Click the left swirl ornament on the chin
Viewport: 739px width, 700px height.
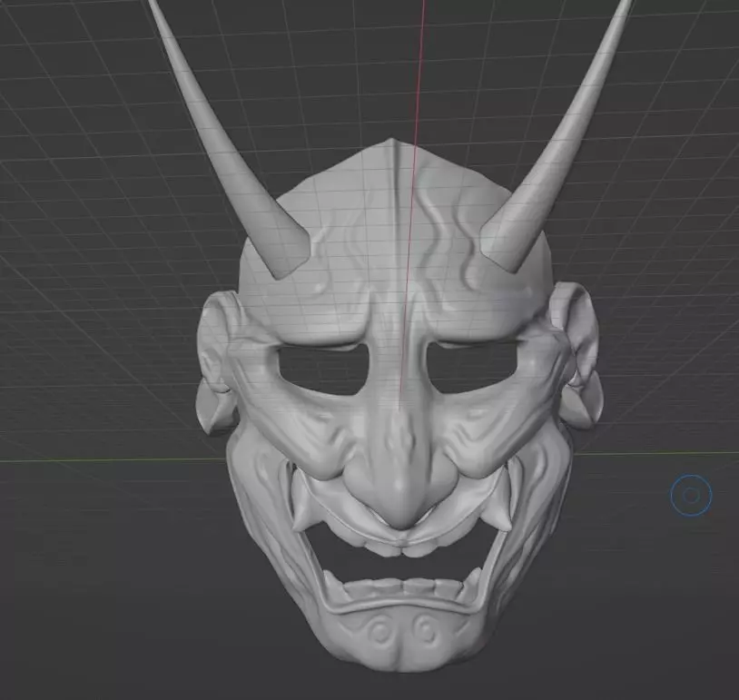coord(379,632)
